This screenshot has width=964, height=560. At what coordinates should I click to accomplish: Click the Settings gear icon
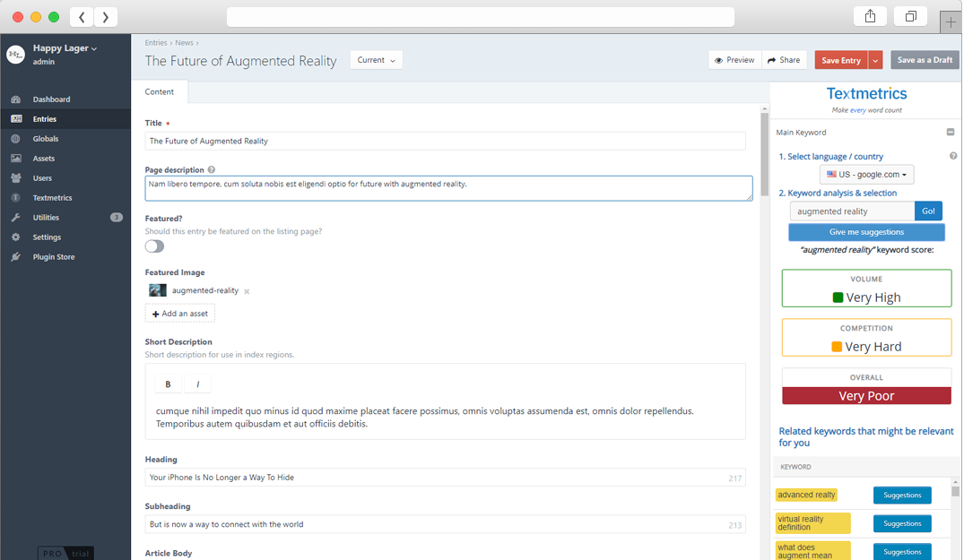[x=16, y=237]
